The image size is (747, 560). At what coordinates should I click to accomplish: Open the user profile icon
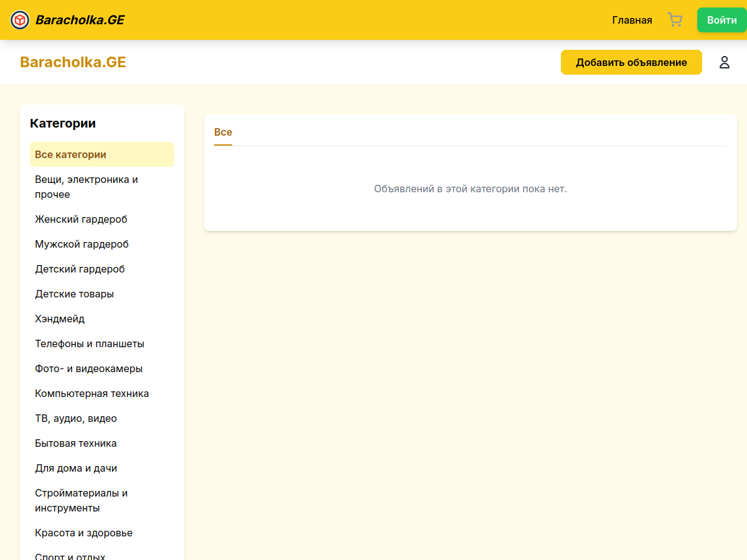[x=724, y=62]
